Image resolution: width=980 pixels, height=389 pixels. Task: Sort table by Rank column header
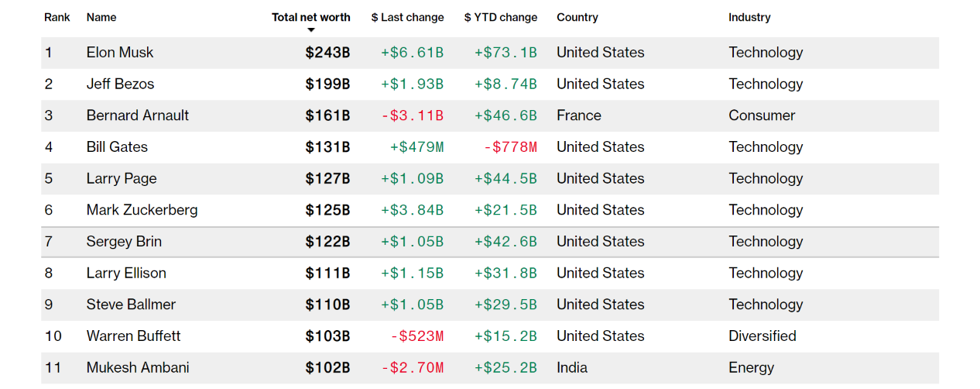[57, 17]
